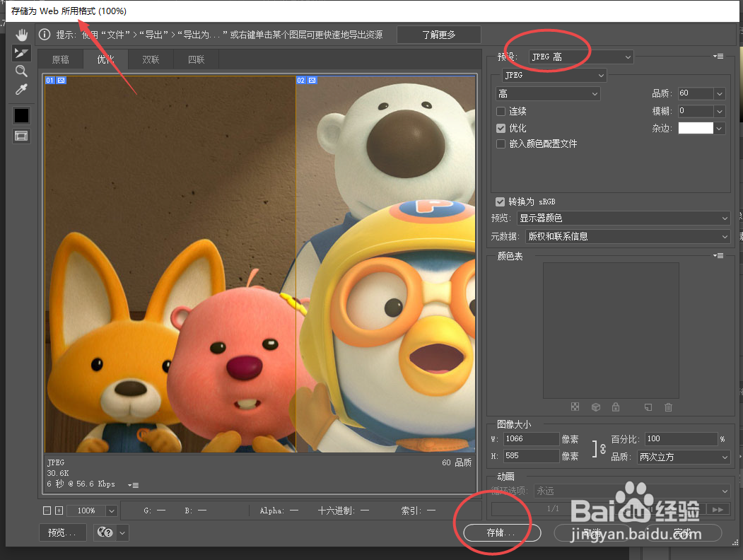Image resolution: width=743 pixels, height=560 pixels.
Task: Open the 高 compression quality dropdown
Action: click(x=549, y=94)
